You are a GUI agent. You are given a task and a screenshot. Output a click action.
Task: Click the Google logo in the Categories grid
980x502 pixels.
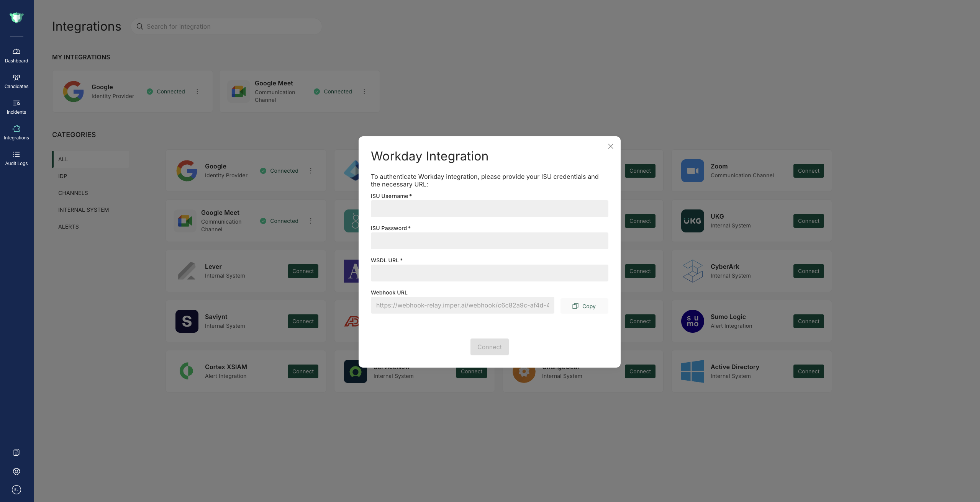point(187,171)
